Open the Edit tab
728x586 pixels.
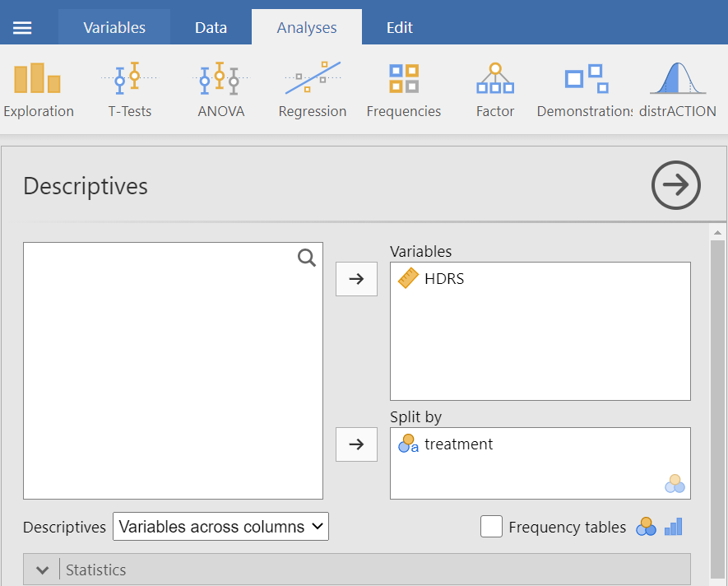tap(399, 28)
